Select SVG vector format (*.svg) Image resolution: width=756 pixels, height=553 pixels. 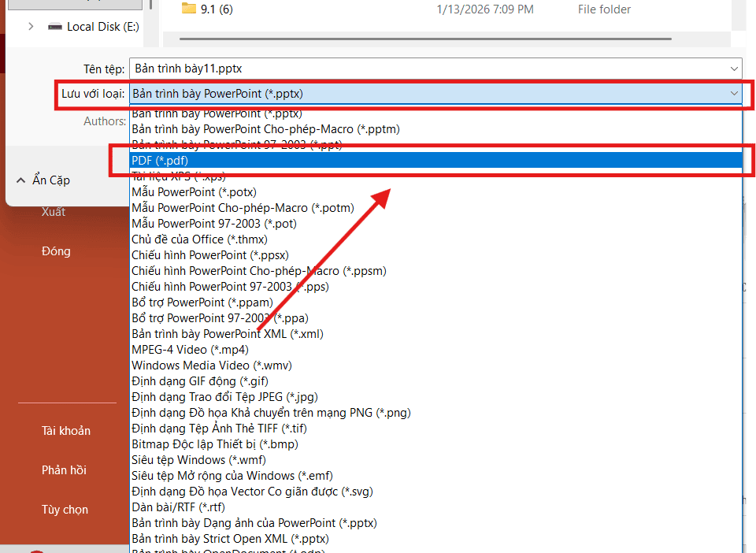pyautogui.click(x=435, y=492)
